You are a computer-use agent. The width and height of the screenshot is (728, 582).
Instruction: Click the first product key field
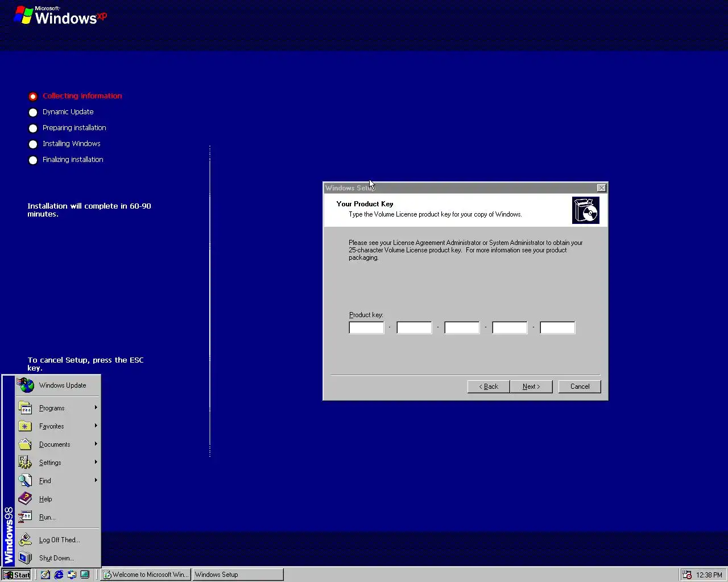tap(366, 327)
